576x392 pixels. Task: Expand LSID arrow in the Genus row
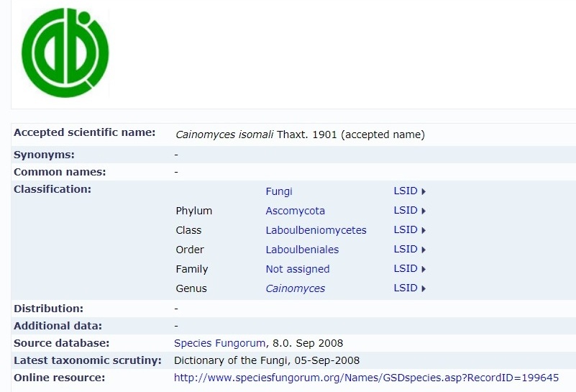[424, 288]
